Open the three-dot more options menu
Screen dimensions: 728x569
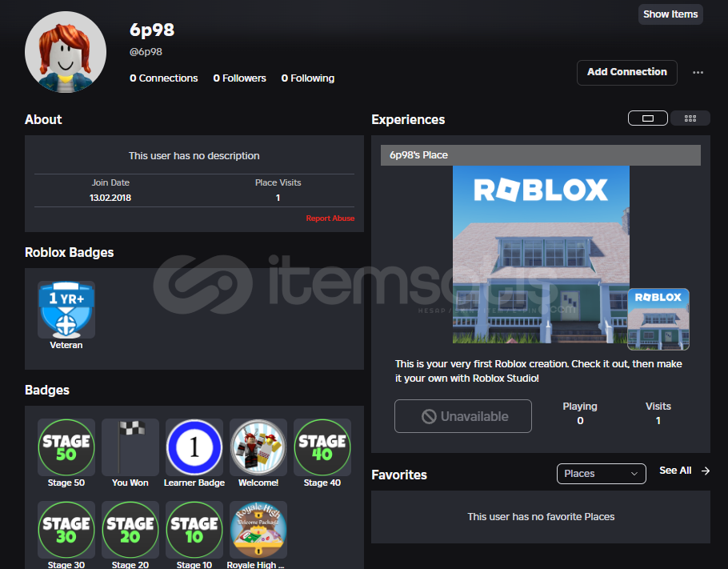698,73
